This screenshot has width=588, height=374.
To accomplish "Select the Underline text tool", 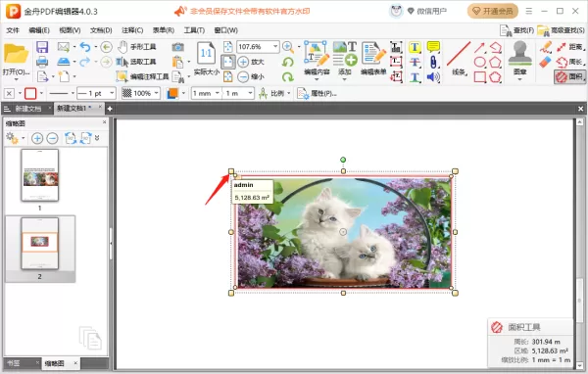I will tap(415, 76).
